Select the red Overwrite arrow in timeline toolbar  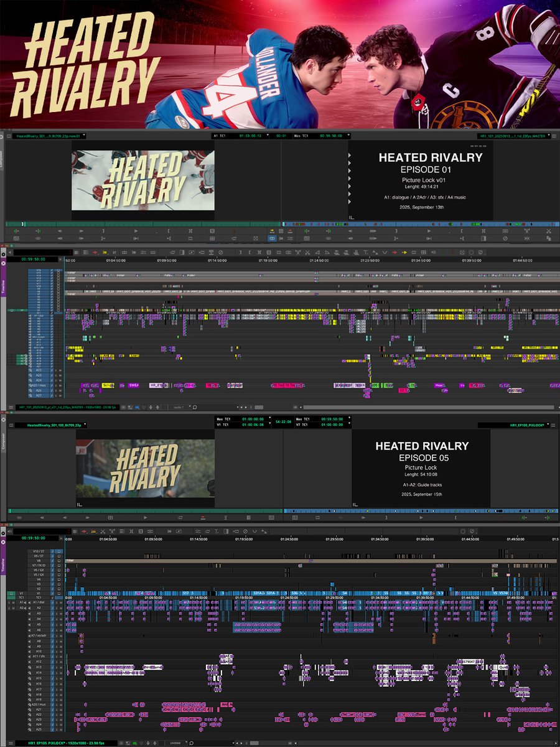point(95,251)
